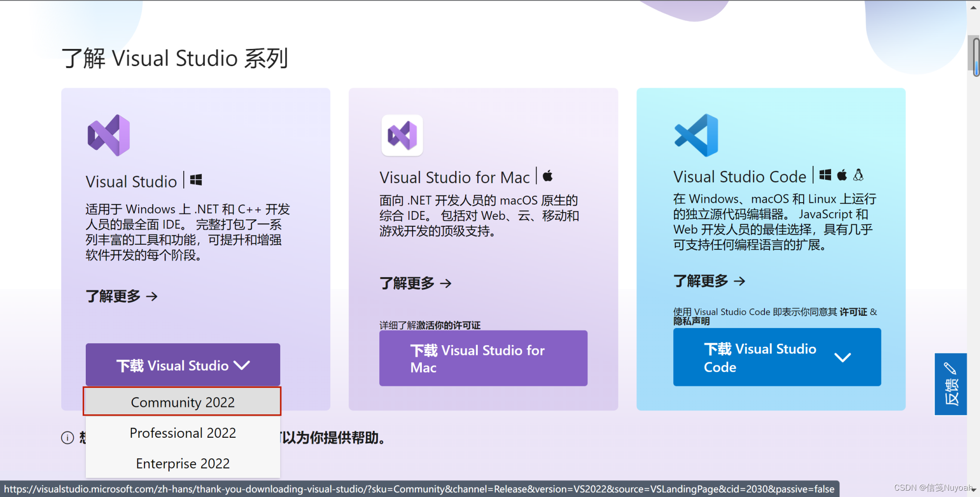
Task: Select Enterprise 2022 from download menu
Action: click(182, 463)
